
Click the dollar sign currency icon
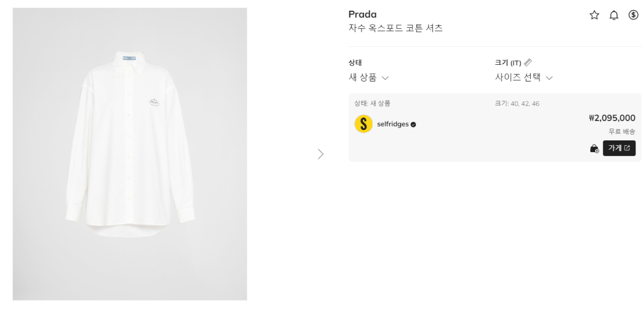pyautogui.click(x=633, y=15)
